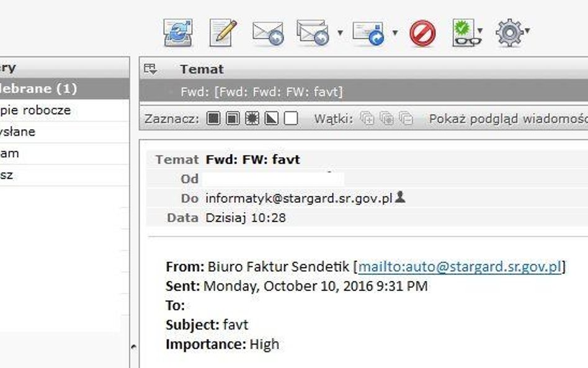
Task: Reply to the sender envelope icon
Action: pos(268,33)
